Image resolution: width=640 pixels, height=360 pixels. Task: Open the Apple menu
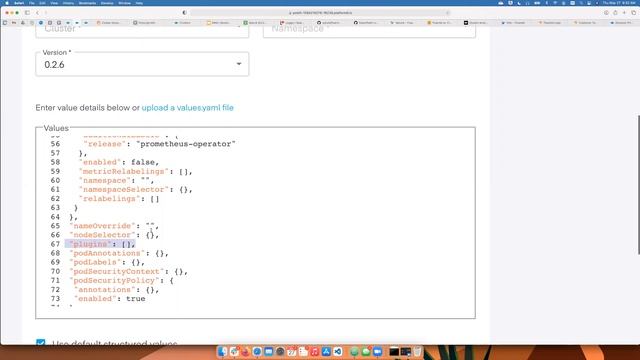[x=7, y=3]
